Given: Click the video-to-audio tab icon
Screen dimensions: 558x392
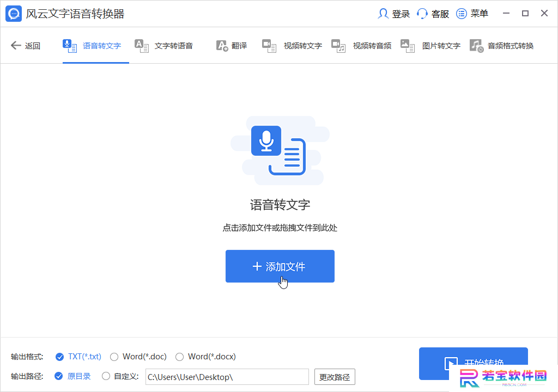Looking at the screenshot, I should pos(338,46).
